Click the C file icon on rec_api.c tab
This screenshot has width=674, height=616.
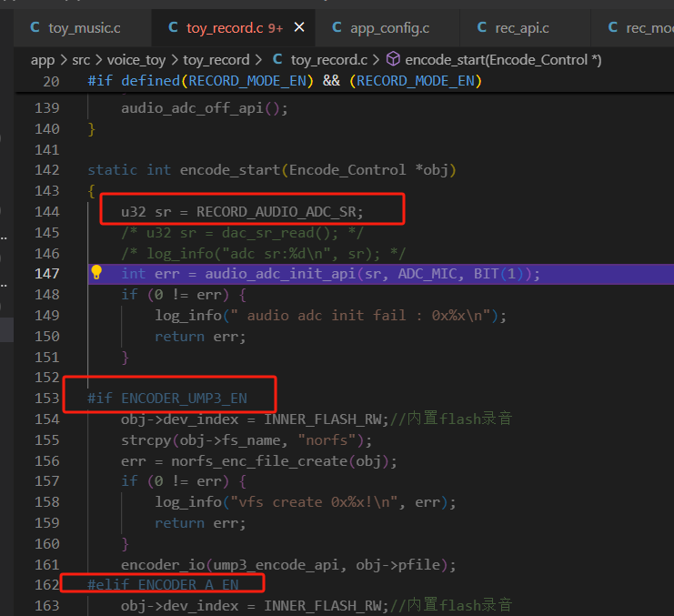coord(482,27)
